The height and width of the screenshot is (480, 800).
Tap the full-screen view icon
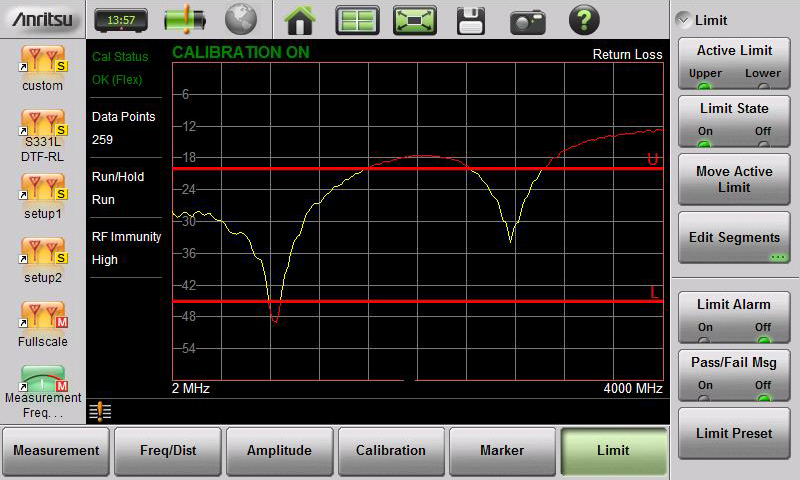pyautogui.click(x=414, y=19)
